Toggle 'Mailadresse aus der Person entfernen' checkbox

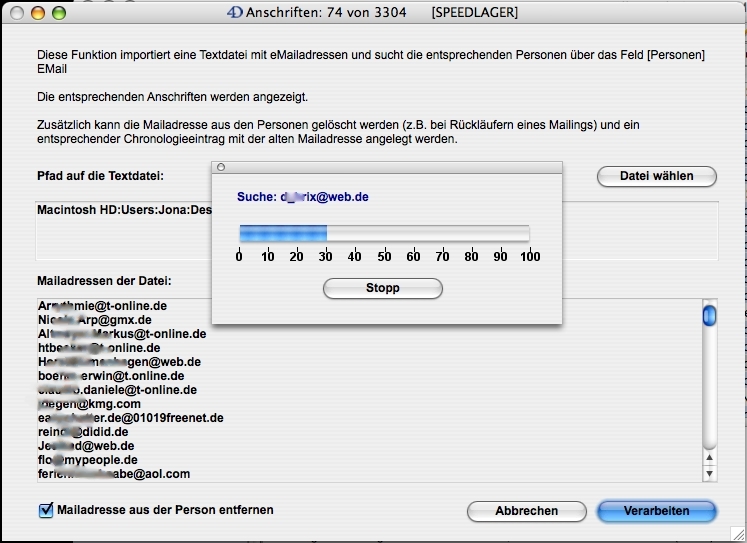pos(46,511)
